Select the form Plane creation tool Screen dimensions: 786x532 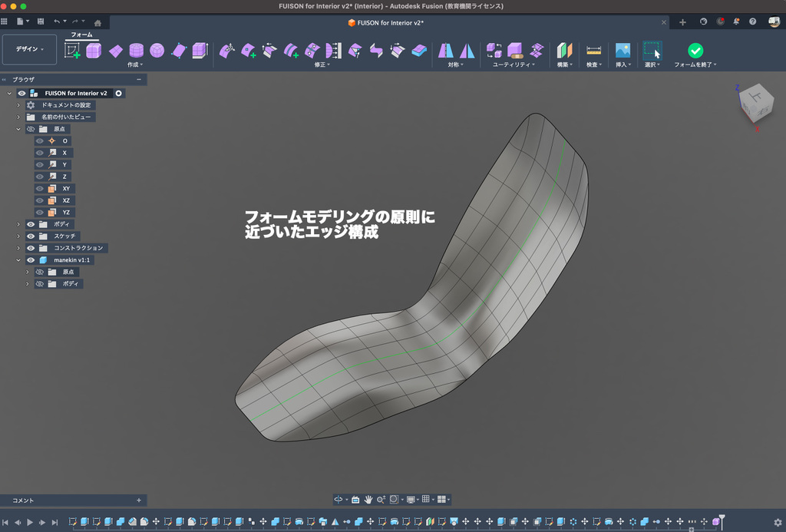[x=115, y=51]
